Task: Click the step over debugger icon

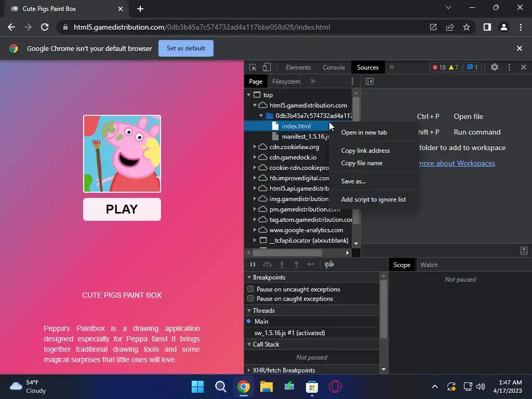Action: (268, 264)
